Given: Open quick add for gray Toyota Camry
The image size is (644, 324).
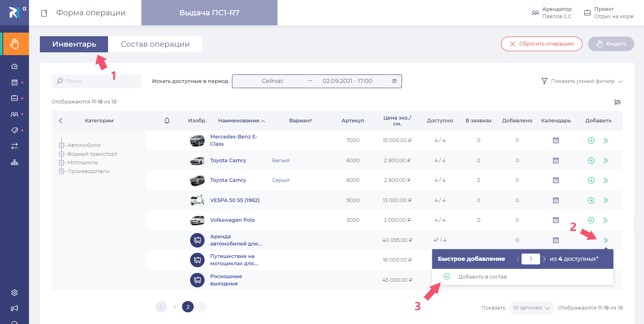Looking at the screenshot, I should tap(606, 180).
